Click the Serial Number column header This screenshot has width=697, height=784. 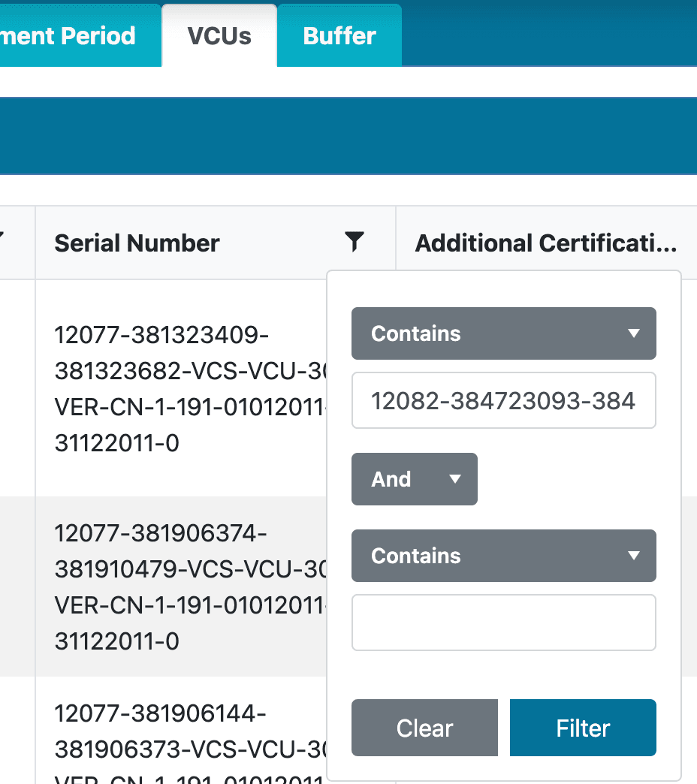pos(137,242)
